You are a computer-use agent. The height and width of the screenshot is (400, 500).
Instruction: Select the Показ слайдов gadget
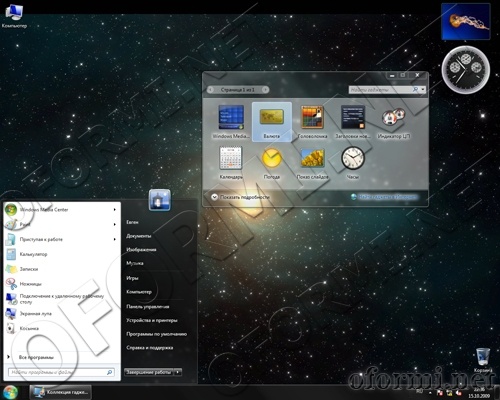tap(312, 158)
